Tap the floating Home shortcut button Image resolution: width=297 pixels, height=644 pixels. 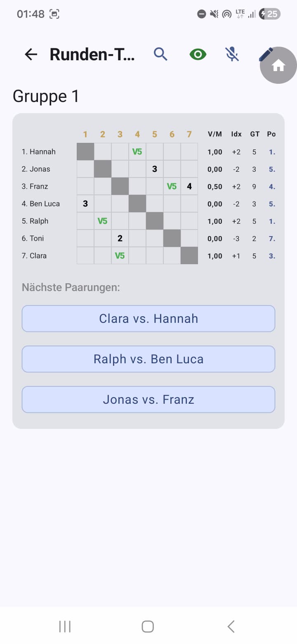pos(279,65)
